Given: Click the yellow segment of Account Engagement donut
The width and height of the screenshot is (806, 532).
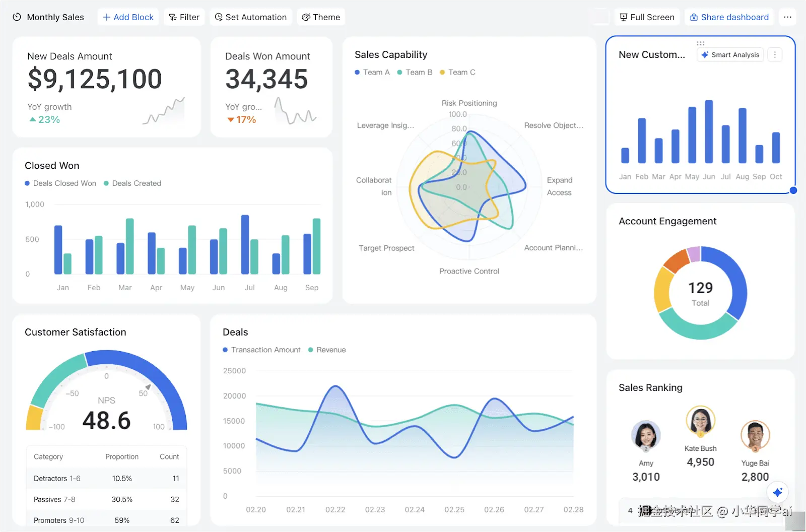Looking at the screenshot, I should coord(662,290).
